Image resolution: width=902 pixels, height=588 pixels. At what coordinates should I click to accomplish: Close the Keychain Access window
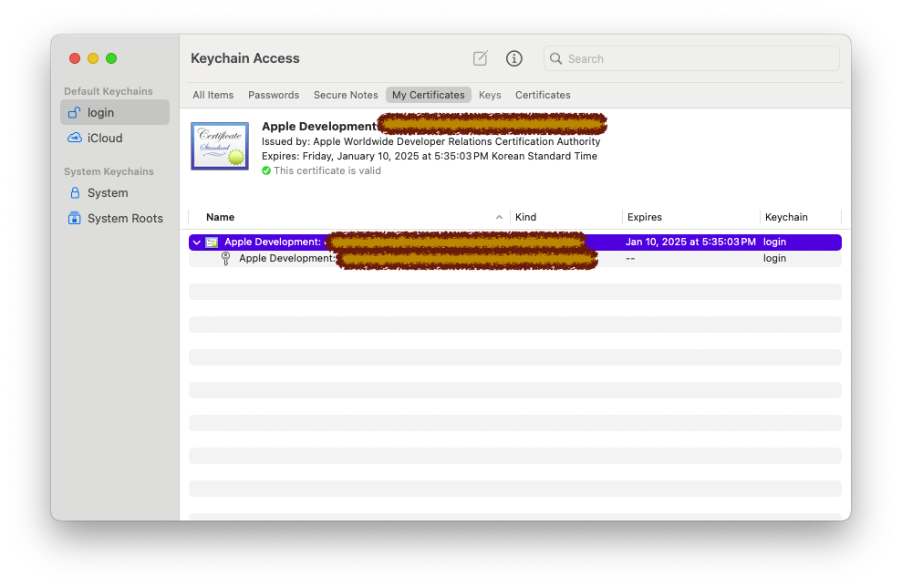[75, 58]
